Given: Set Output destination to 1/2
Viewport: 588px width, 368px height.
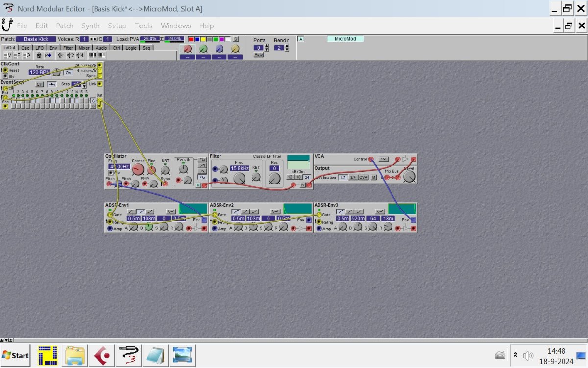Looking at the screenshot, I should (343, 177).
